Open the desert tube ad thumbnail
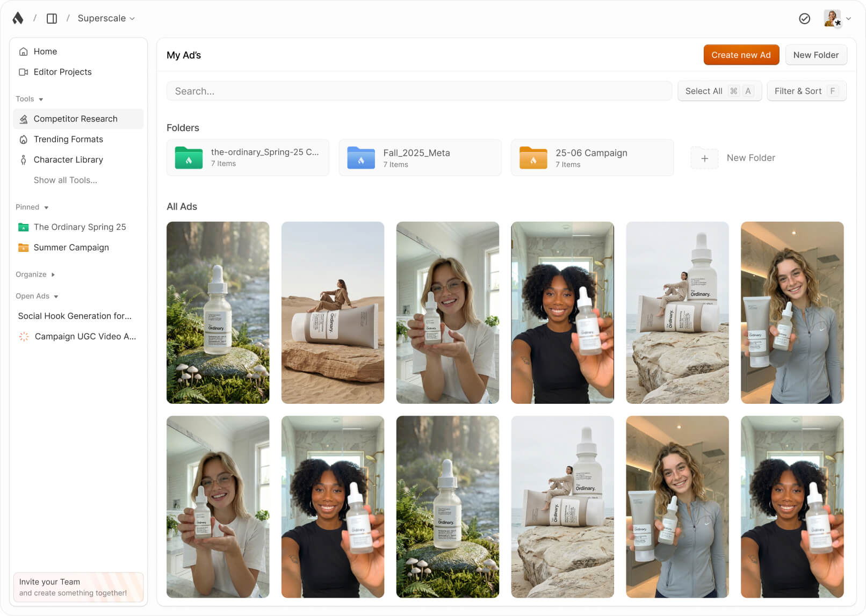Screen dimensions: 866x616 point(333,313)
